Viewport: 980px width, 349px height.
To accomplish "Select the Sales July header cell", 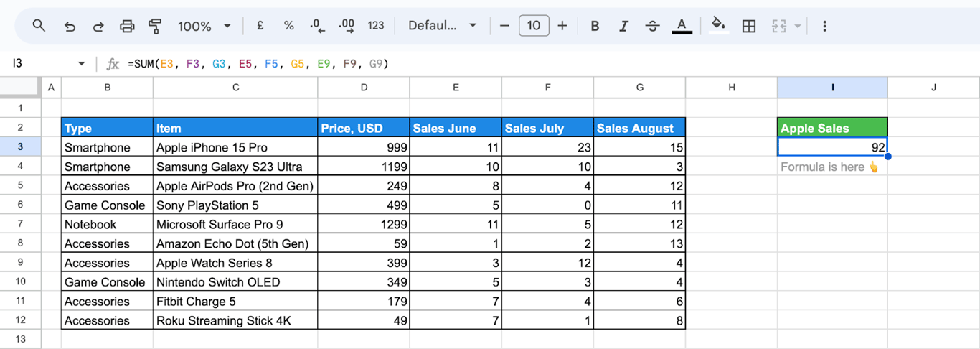I will (x=547, y=128).
